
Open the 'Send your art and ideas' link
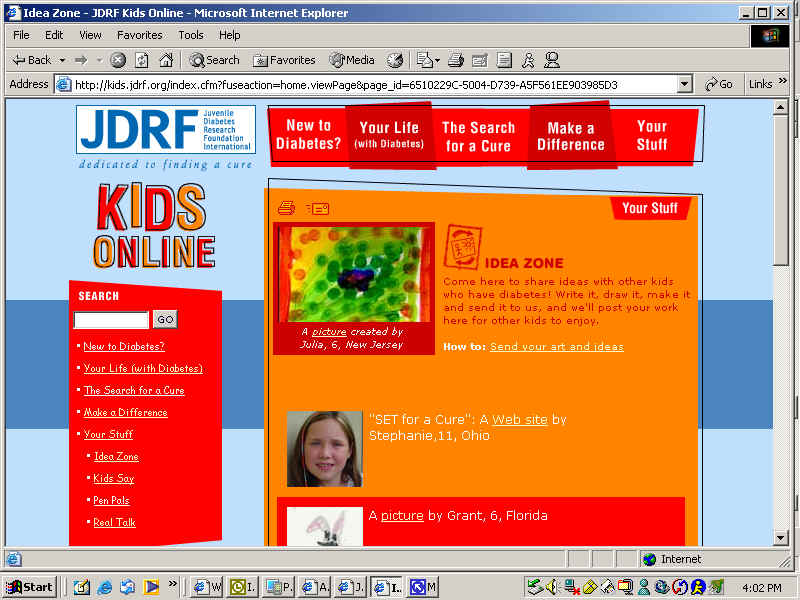557,347
